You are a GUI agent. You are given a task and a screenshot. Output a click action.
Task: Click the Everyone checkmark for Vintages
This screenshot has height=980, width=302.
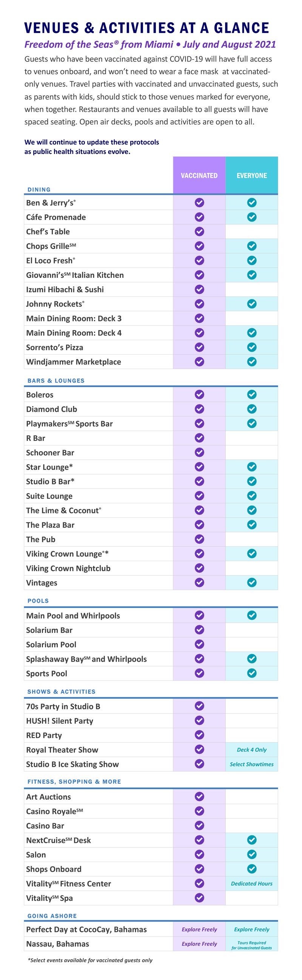252,583
